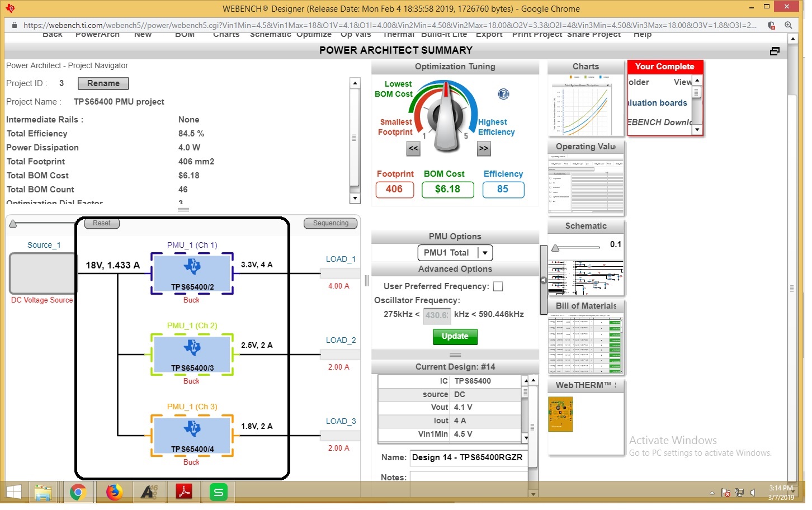Click the '>>' arrow to increase the optimization dial
This screenshot has width=812, height=510.
[x=483, y=148]
